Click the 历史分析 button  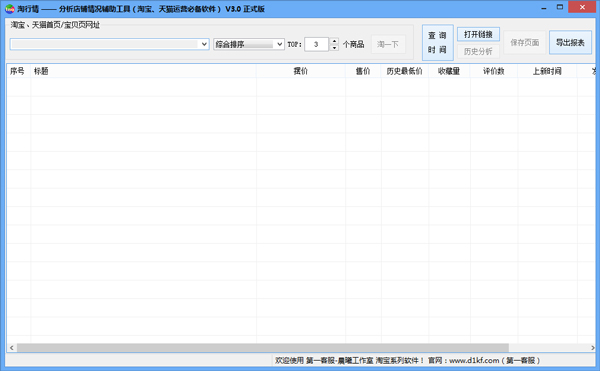coord(478,51)
